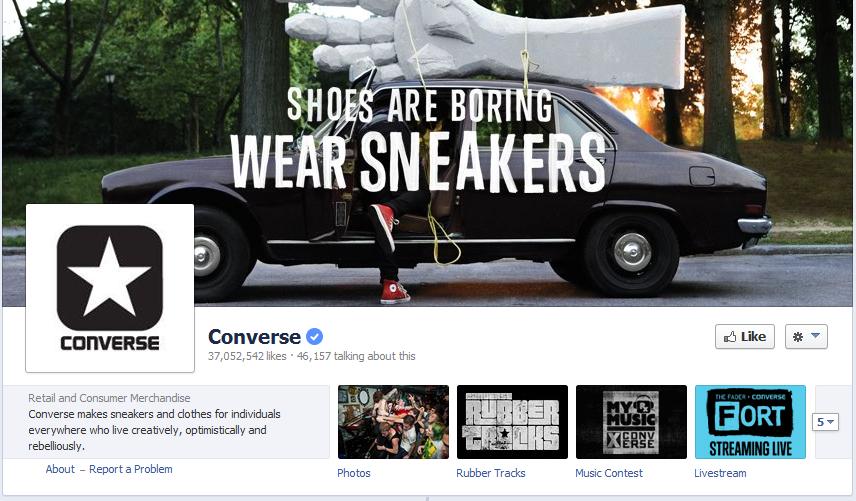Open the Photos thumbnail of crowd

393,422
